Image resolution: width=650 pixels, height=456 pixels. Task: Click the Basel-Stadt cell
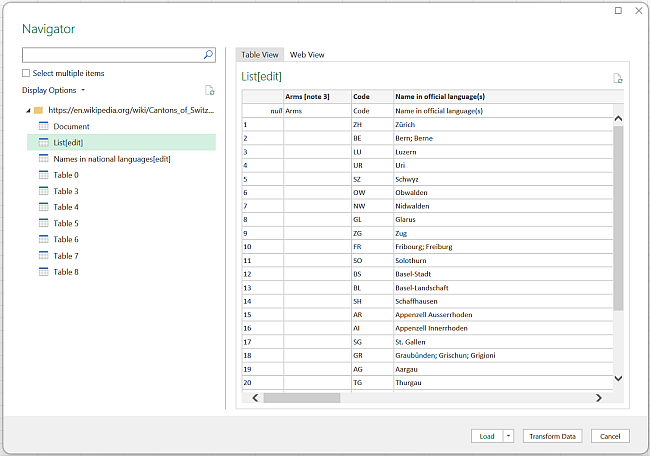tap(503, 274)
